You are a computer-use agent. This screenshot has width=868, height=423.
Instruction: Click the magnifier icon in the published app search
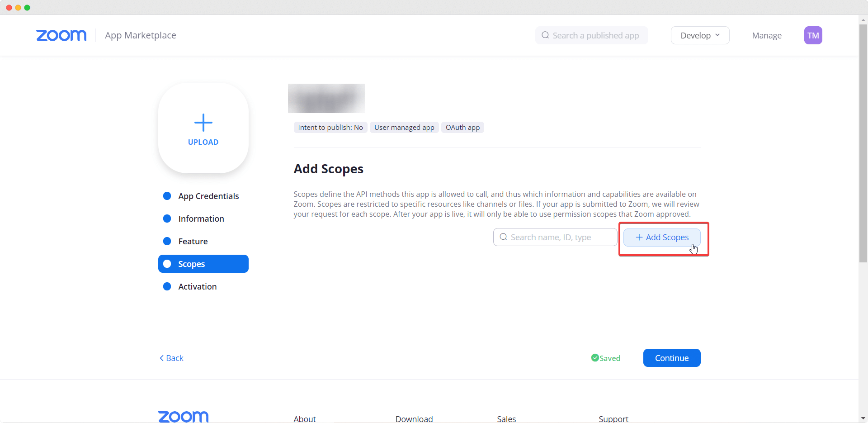545,35
